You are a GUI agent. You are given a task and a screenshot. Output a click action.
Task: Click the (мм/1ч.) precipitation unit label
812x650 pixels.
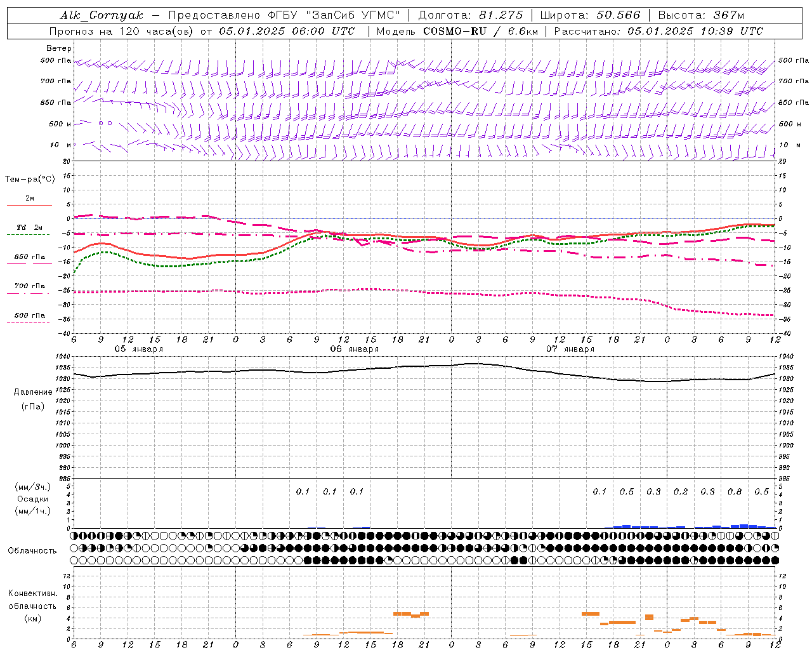33,511
